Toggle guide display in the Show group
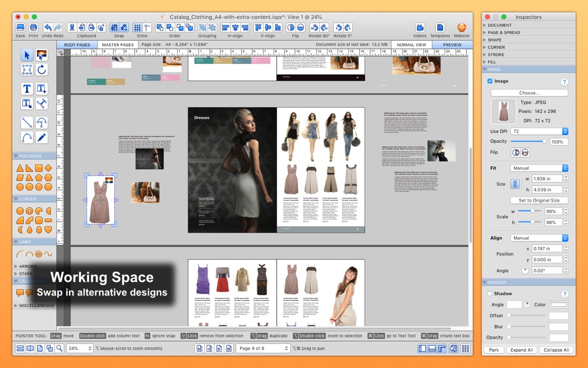The width and height of the screenshot is (588, 368). [147, 27]
